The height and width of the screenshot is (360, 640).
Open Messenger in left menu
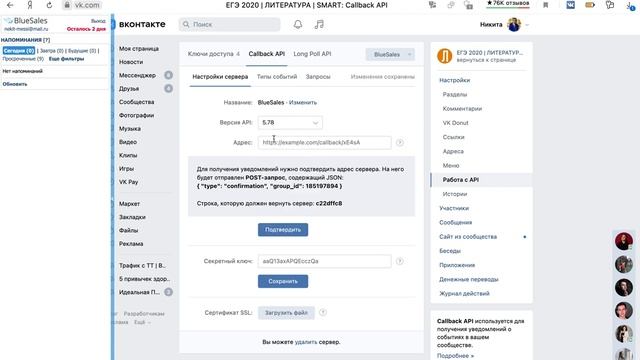[x=137, y=76]
